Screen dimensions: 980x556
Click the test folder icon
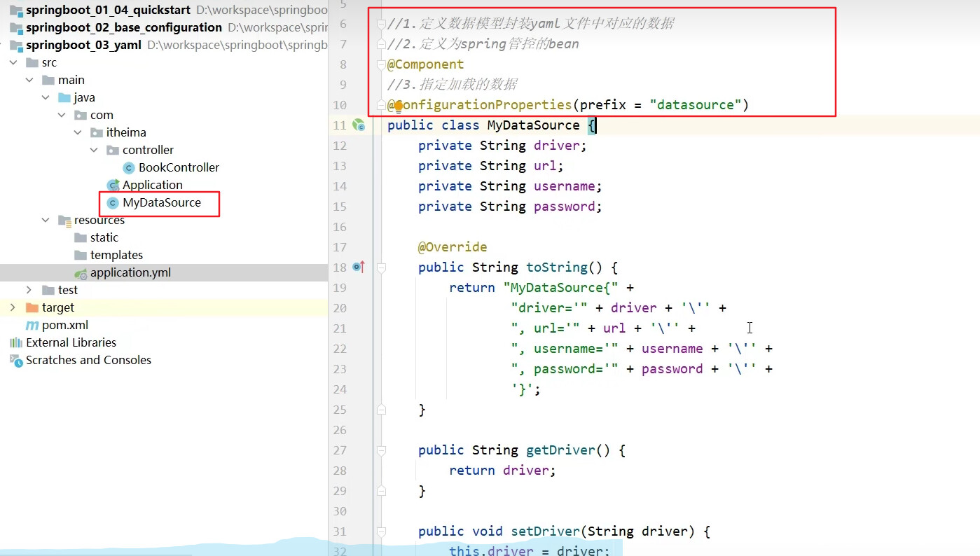48,290
